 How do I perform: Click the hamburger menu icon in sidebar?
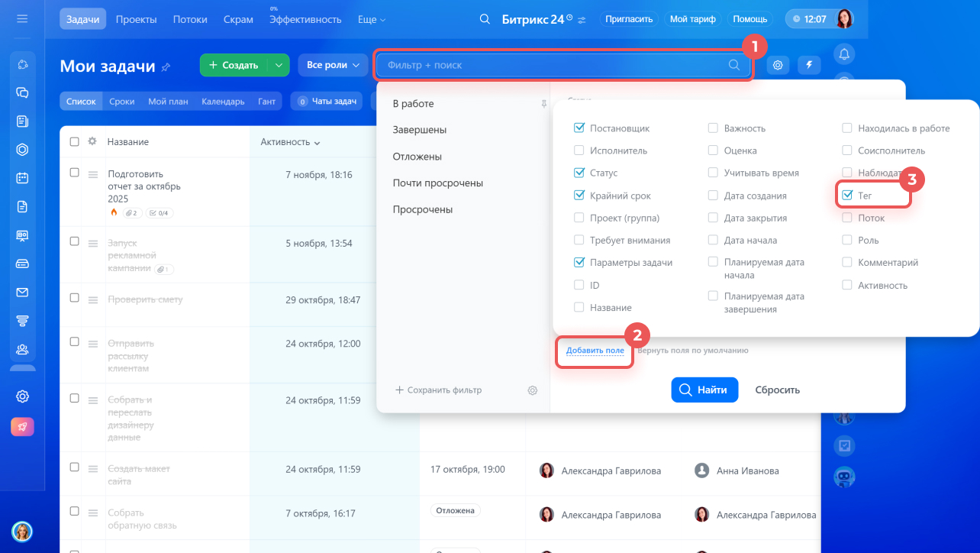[22, 19]
